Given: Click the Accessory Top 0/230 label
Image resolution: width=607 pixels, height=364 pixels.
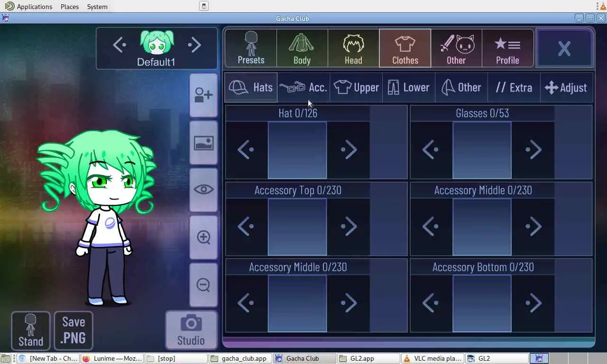Looking at the screenshot, I should click(x=298, y=190).
